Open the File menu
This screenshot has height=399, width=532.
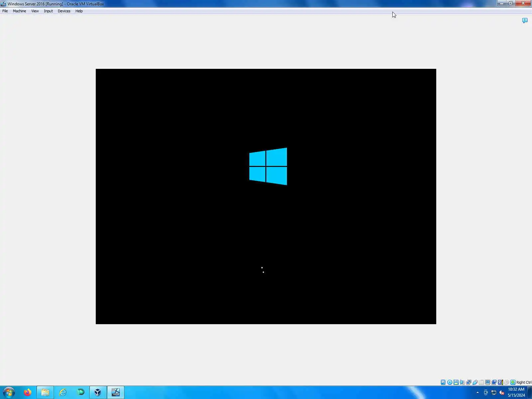click(x=5, y=11)
